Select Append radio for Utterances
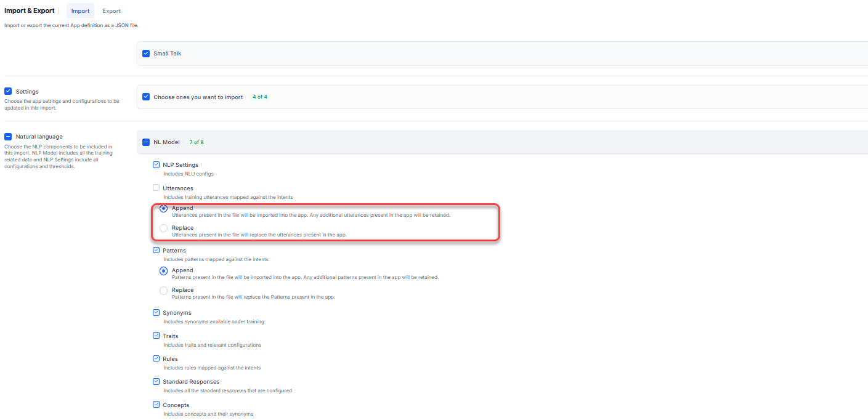This screenshot has width=868, height=420. point(163,209)
